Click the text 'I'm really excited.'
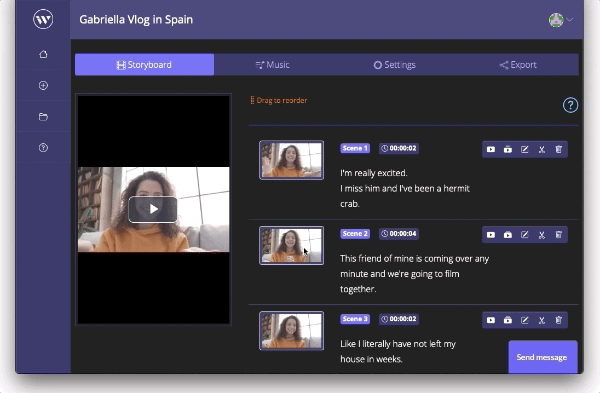Screen dimensions: 600x393 click(x=374, y=173)
